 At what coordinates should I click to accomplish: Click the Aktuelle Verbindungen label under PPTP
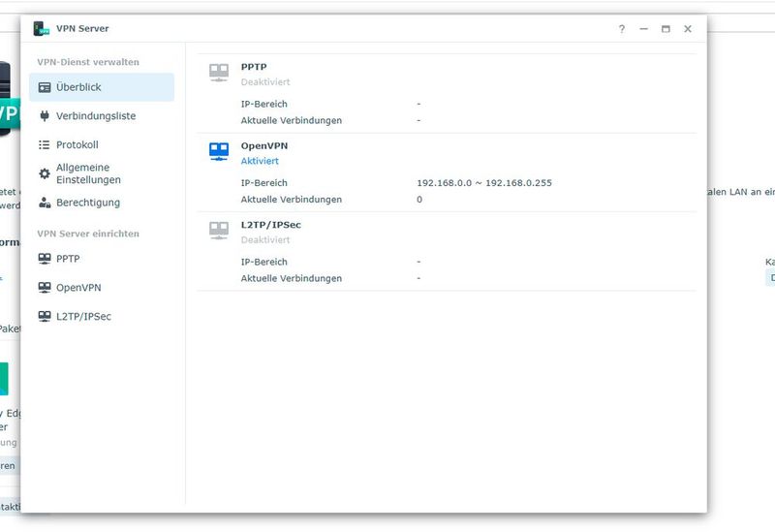point(292,120)
